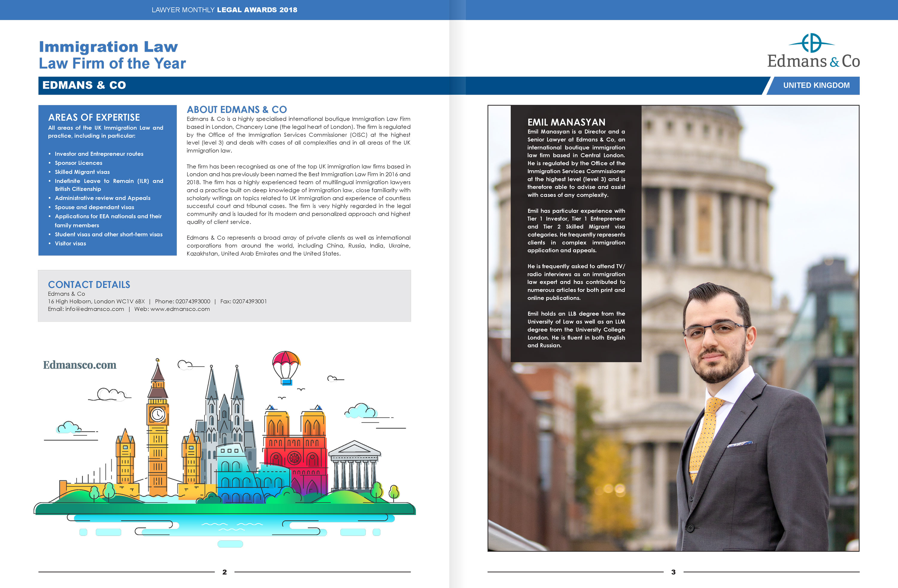Click the 'UNITED KINGDOM' label
This screenshot has height=588, width=898.
tap(817, 85)
